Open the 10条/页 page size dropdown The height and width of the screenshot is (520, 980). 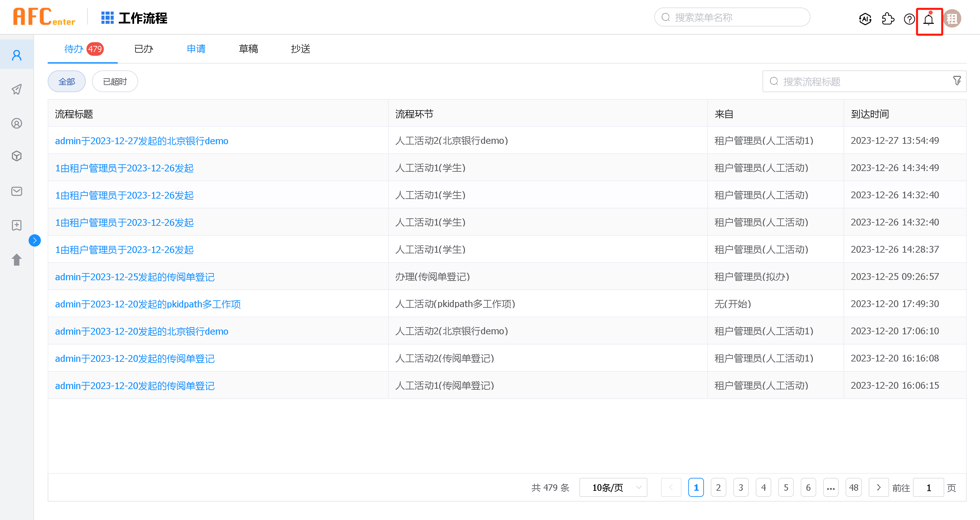point(613,487)
